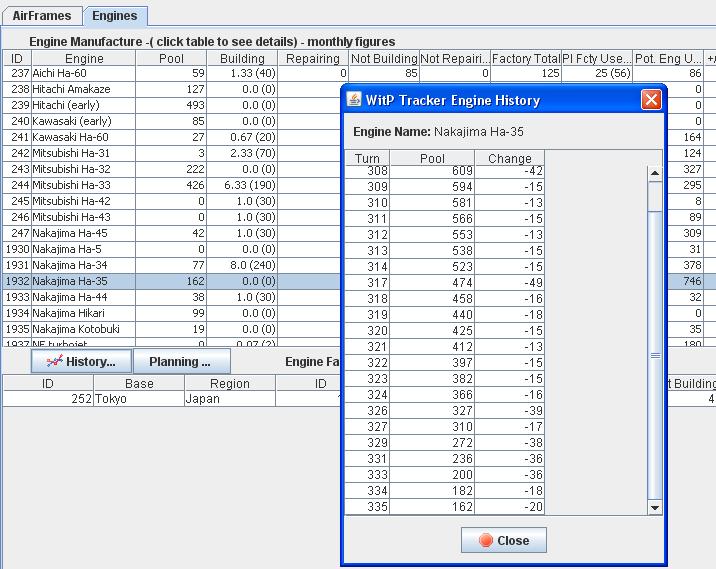The height and width of the screenshot is (569, 716).
Task: Click the highlighted Nakajima Ha-35 row
Action: [x=172, y=281]
